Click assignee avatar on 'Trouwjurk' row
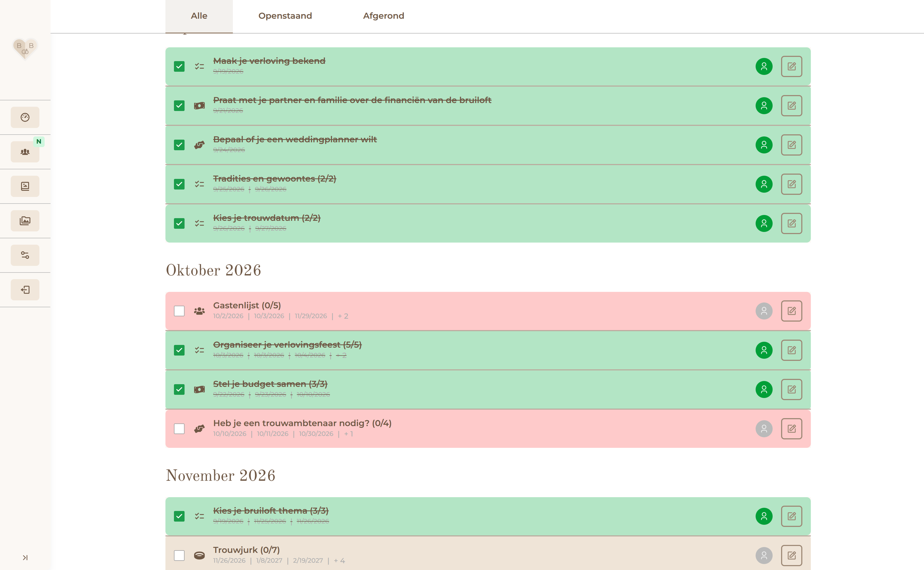Image resolution: width=924 pixels, height=570 pixels. pyautogui.click(x=764, y=555)
